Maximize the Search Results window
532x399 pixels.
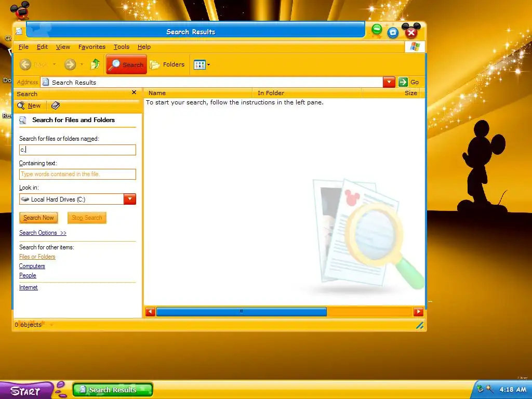[393, 33]
